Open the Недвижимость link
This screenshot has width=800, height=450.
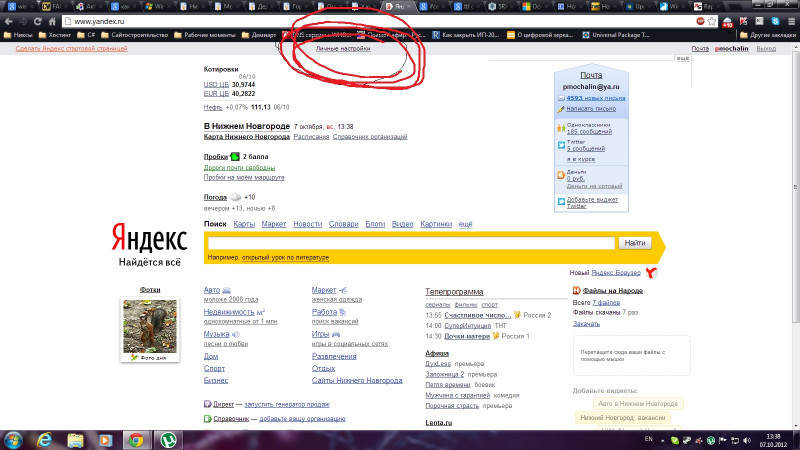(229, 312)
